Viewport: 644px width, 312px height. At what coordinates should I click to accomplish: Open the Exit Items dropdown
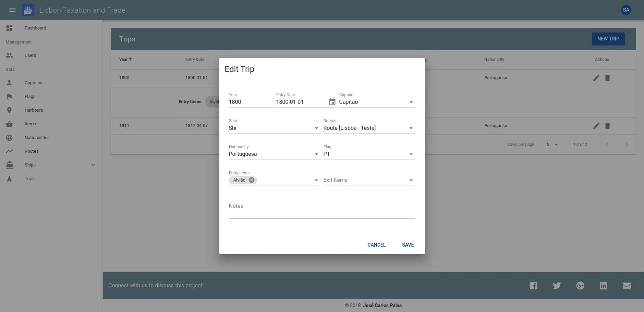[369, 180]
